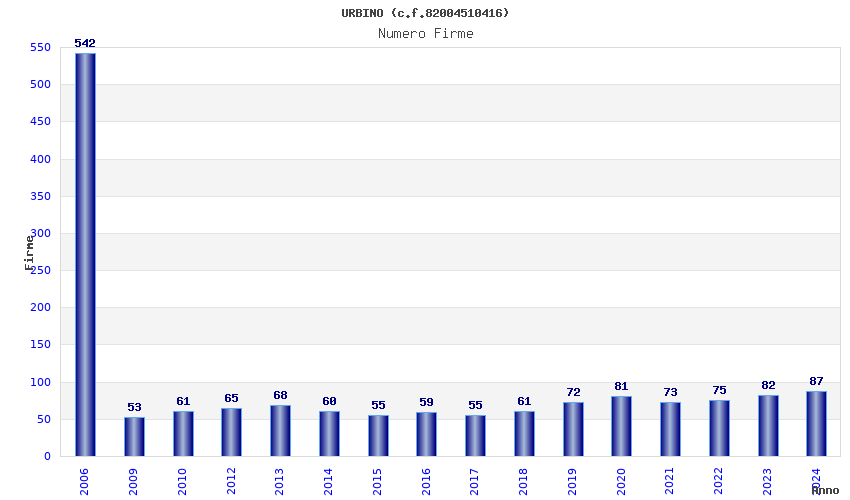
Task: Click the x-axis year label 2023
Action: point(767,482)
